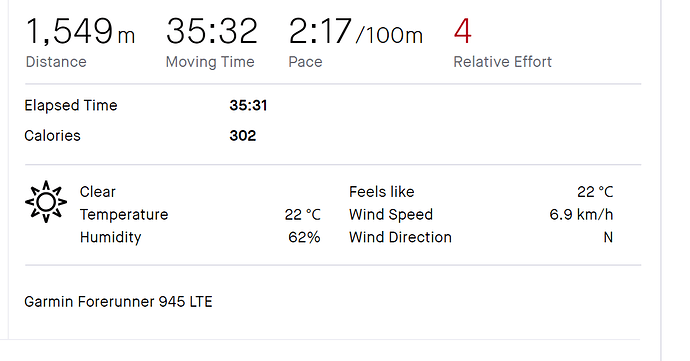Click the 35:32 moving time value
This screenshot has width=690, height=361.
tap(212, 32)
